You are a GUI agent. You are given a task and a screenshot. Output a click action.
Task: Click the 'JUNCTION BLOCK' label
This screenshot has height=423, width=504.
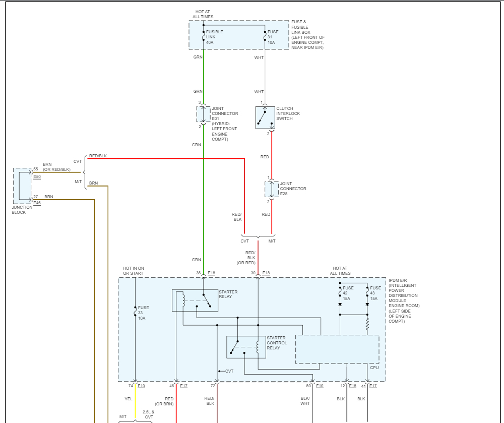click(x=22, y=210)
